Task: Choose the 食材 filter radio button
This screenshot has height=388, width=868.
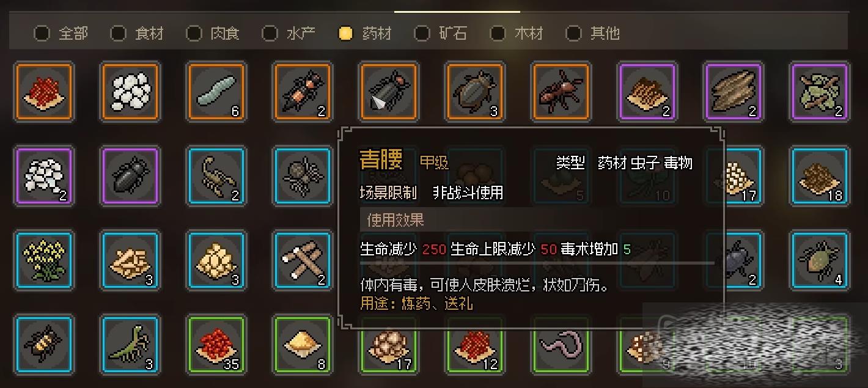Action: (136, 33)
